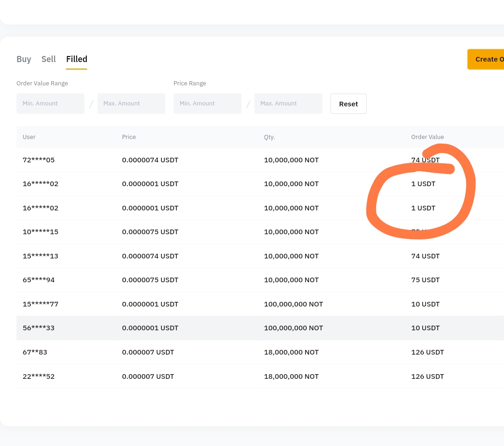Click the User column header
504x446 pixels.
click(29, 137)
